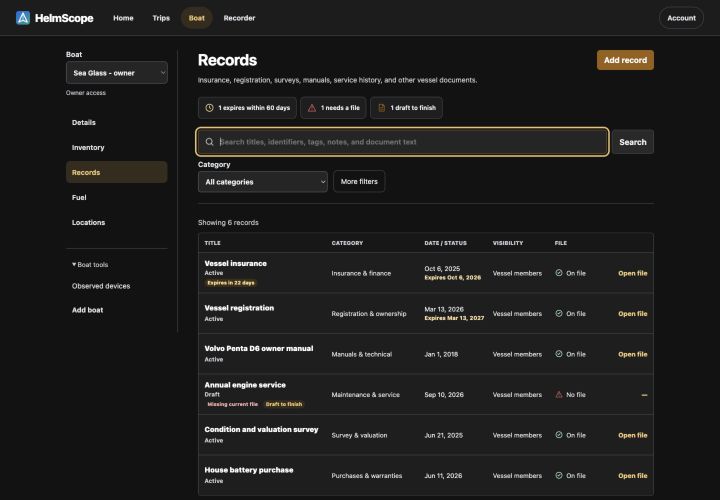Open file for House battery purchase
The image size is (720, 500).
tap(633, 476)
